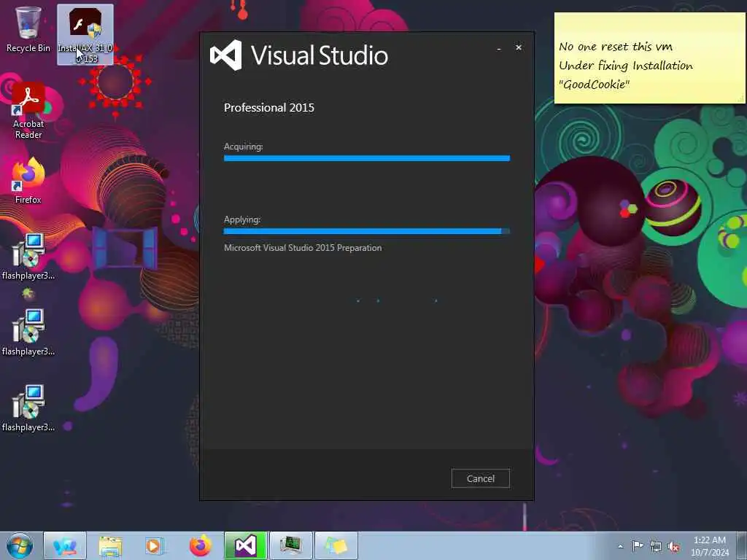The width and height of the screenshot is (747, 560).
Task: Launch Windows Media Player from taskbar
Action: click(x=155, y=545)
